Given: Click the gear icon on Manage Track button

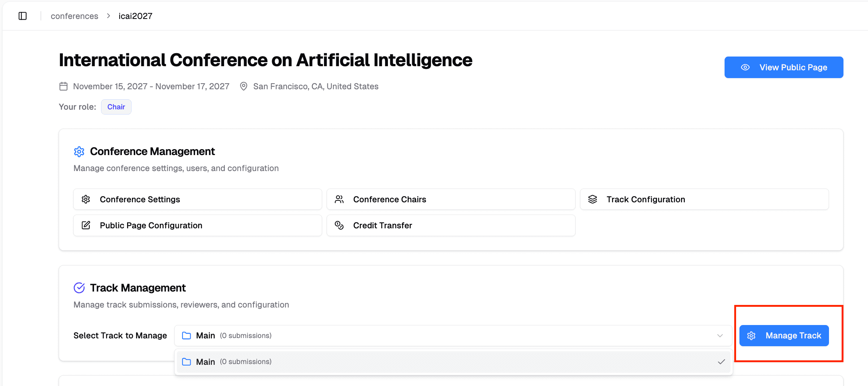Looking at the screenshot, I should click(751, 336).
